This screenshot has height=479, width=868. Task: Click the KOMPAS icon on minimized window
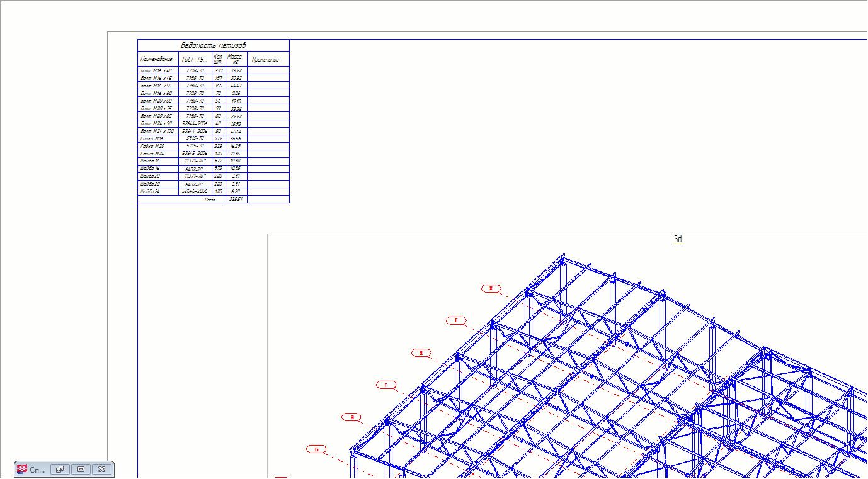(x=22, y=470)
